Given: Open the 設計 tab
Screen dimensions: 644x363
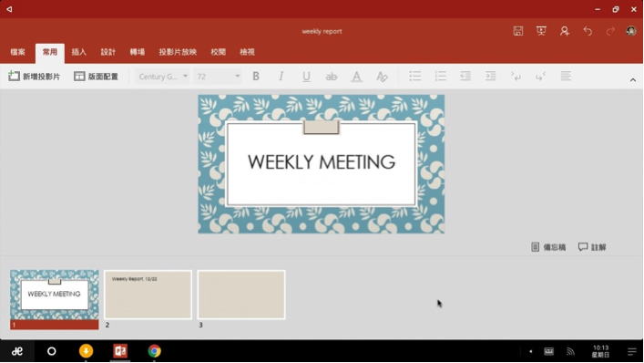Looking at the screenshot, I should (108, 52).
